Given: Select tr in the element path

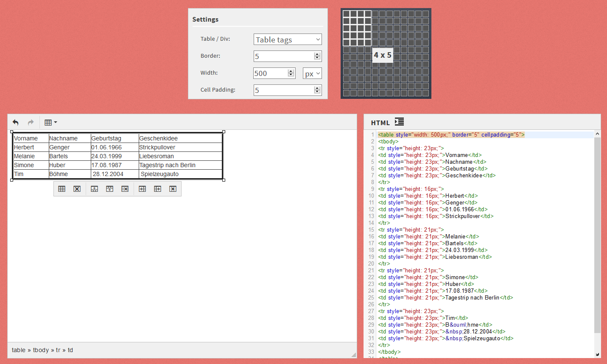Looking at the screenshot, I should tap(58, 350).
